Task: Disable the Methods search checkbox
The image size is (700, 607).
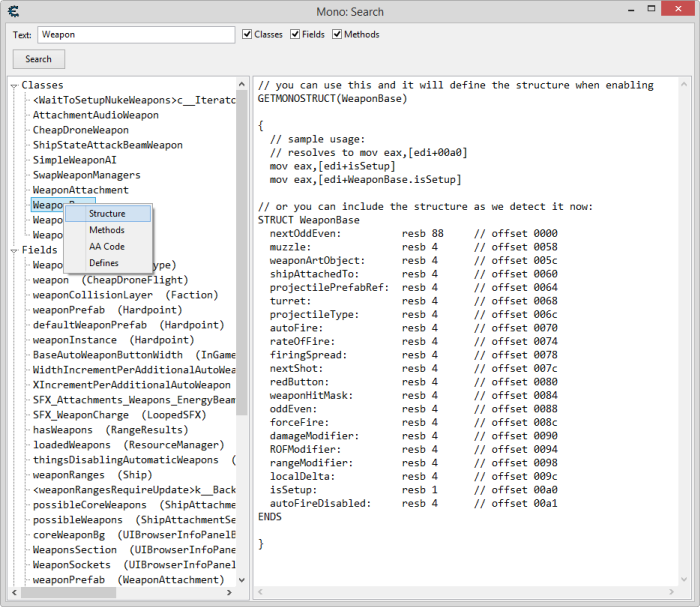Action: click(x=338, y=34)
